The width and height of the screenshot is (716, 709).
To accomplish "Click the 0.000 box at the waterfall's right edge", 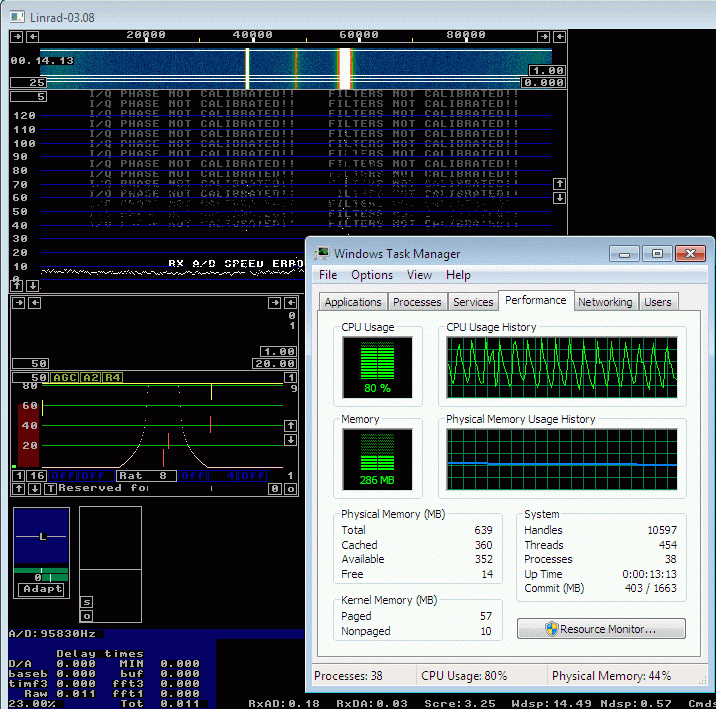I will 543,83.
